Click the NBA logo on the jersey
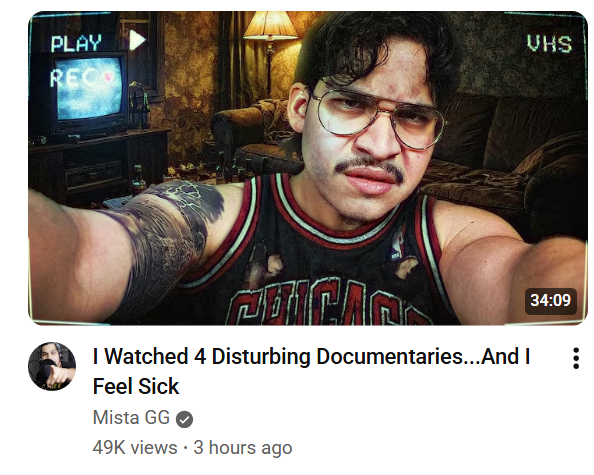 pyautogui.click(x=398, y=246)
